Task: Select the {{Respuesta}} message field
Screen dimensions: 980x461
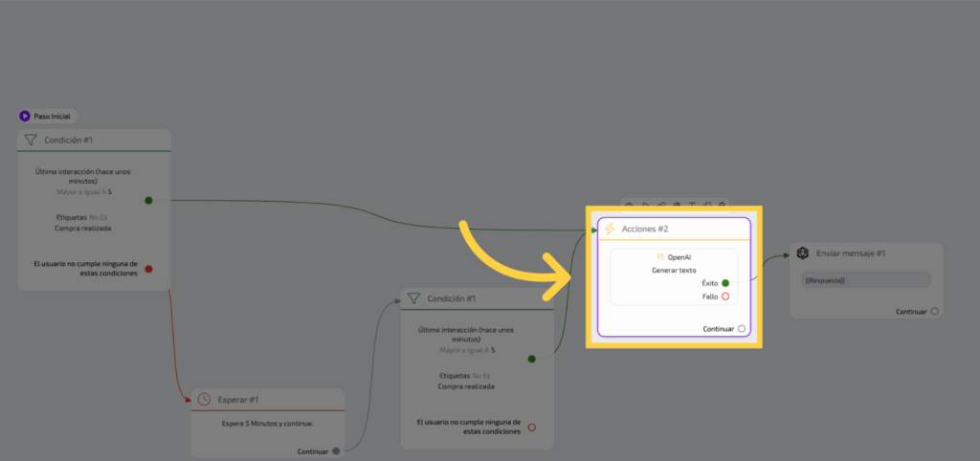Action: (865, 280)
